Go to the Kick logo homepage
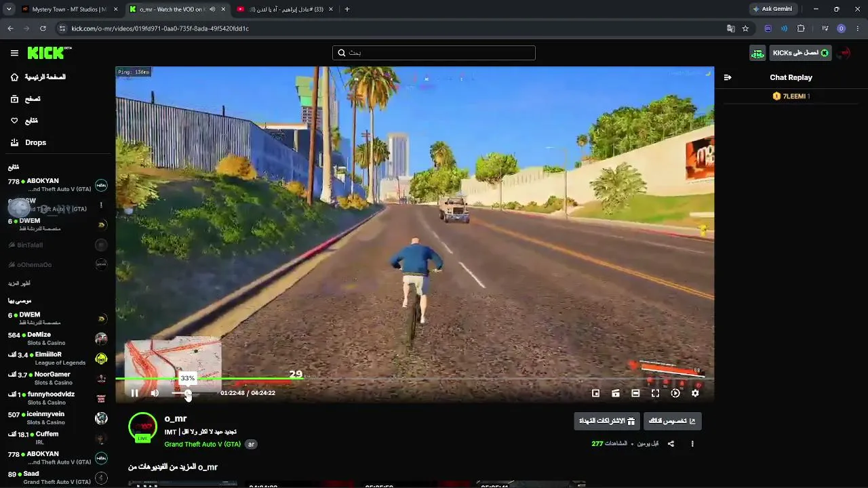This screenshot has height=488, width=868. pos(50,53)
